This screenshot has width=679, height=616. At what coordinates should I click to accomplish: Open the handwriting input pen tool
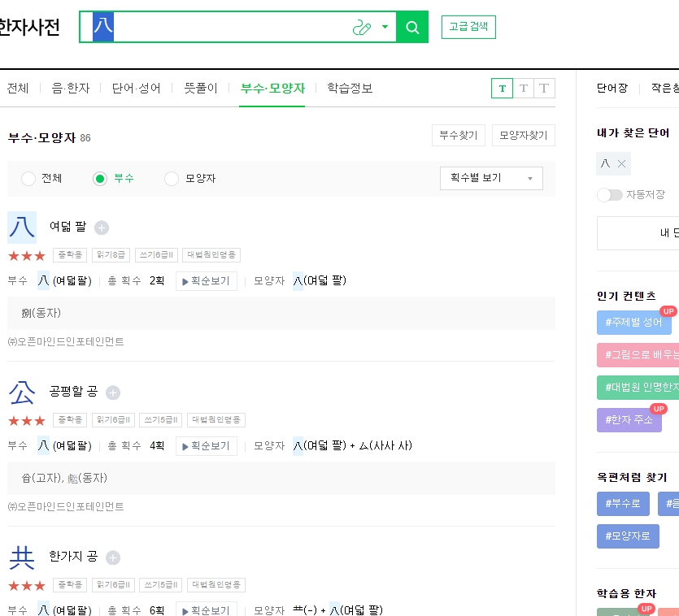pyautogui.click(x=363, y=27)
